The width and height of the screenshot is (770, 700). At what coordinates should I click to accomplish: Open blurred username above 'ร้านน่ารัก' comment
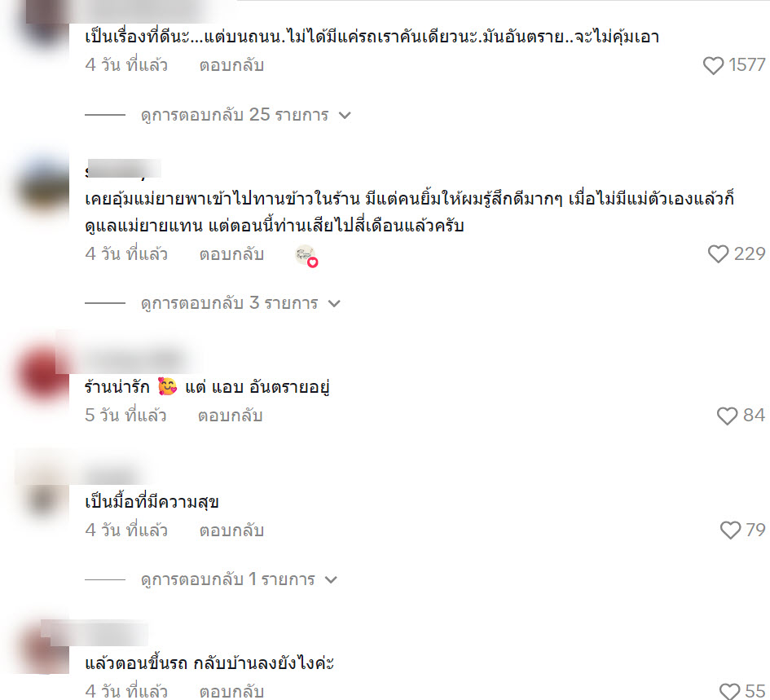click(x=130, y=362)
